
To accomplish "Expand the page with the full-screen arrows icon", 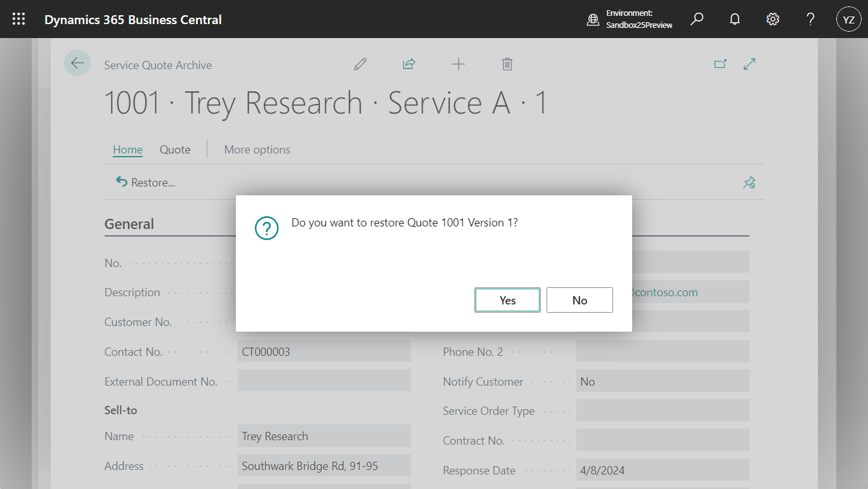I will [749, 63].
